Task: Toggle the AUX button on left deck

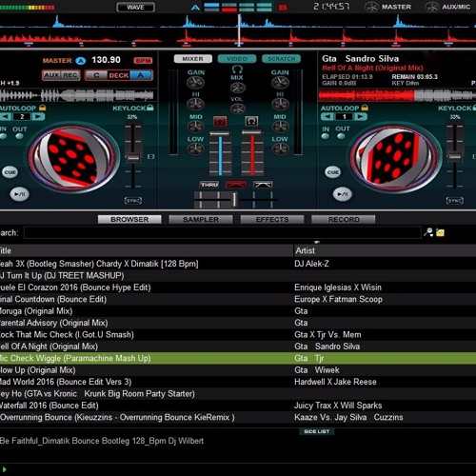Action: pos(51,75)
